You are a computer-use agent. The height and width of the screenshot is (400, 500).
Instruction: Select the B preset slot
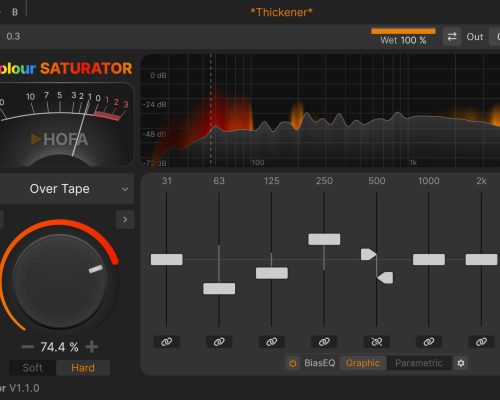[15, 12]
